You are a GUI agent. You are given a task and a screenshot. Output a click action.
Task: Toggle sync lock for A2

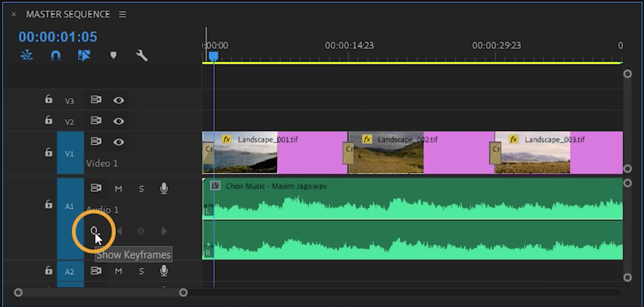pos(96,271)
